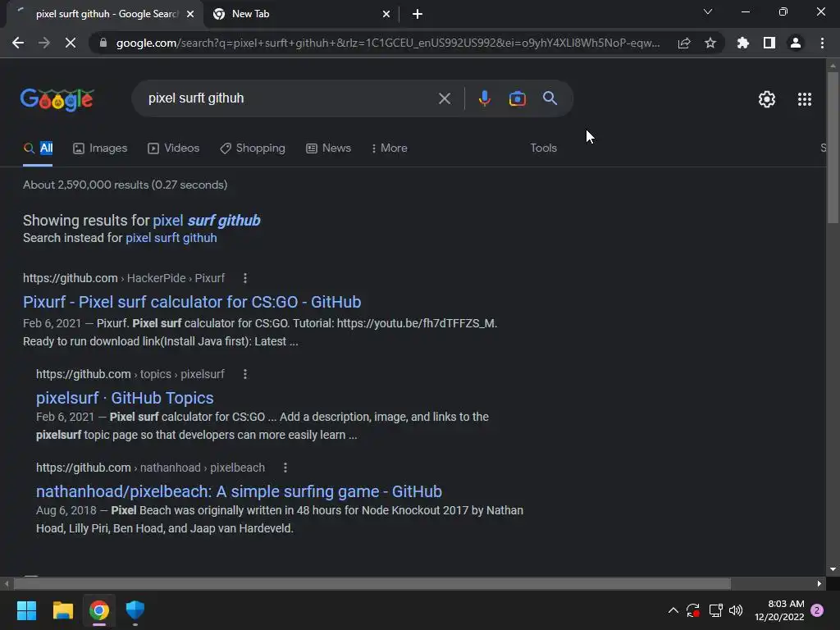This screenshot has width=840, height=630.
Task: Click the scroll right arrow
Action: point(819,583)
